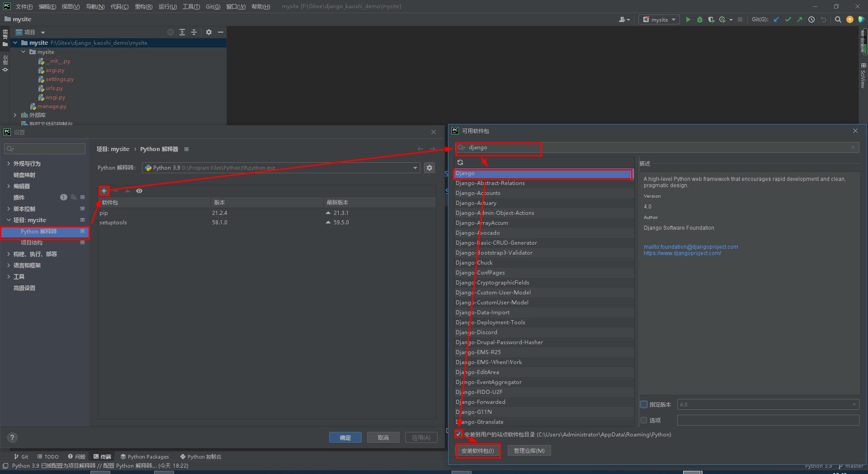Push commits with the green Git arrow
This screenshot has height=474, width=868.
[800, 19]
